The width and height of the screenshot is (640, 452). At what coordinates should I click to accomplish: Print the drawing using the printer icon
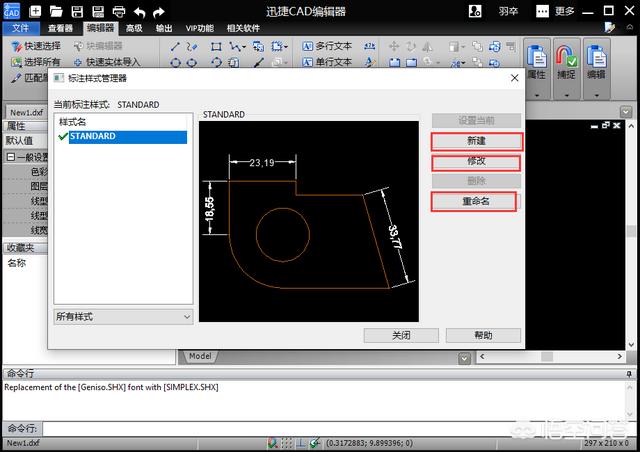[x=119, y=11]
